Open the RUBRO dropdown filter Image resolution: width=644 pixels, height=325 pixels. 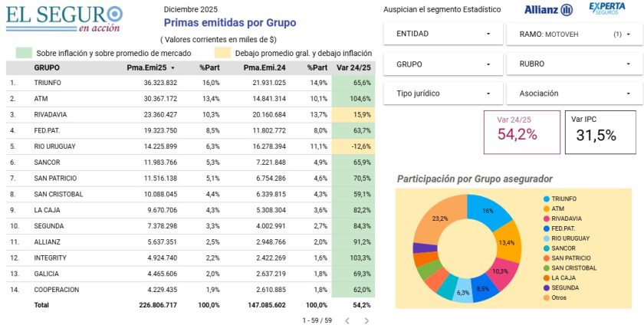(574, 64)
